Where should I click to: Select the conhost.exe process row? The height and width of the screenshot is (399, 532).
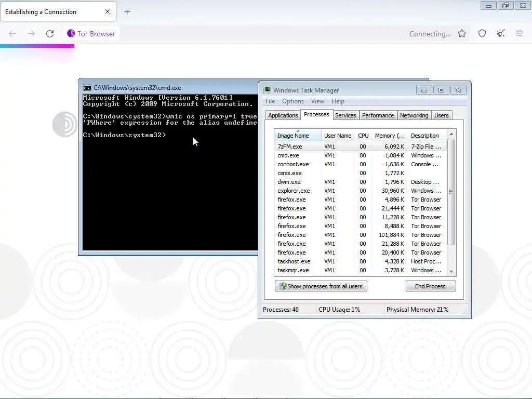361,164
